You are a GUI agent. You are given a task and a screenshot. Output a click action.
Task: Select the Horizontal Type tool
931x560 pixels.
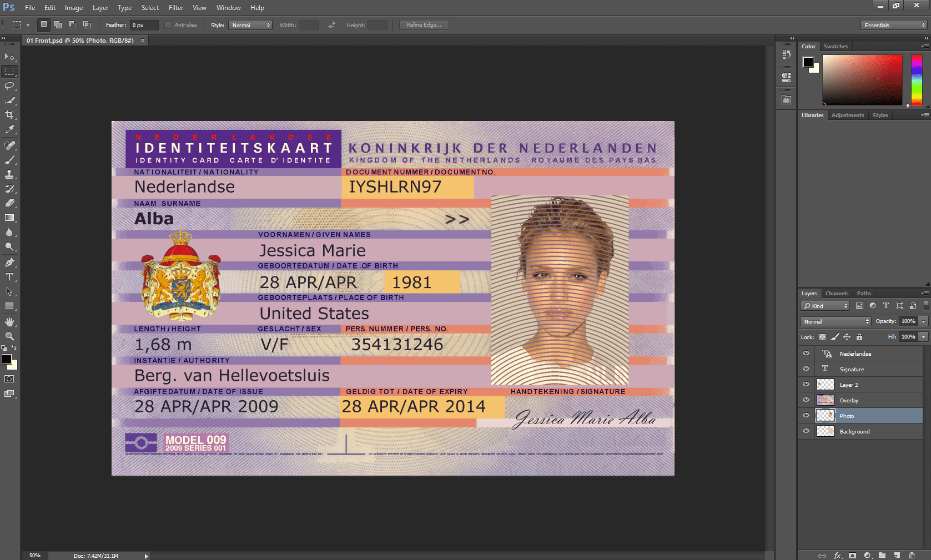coord(9,277)
